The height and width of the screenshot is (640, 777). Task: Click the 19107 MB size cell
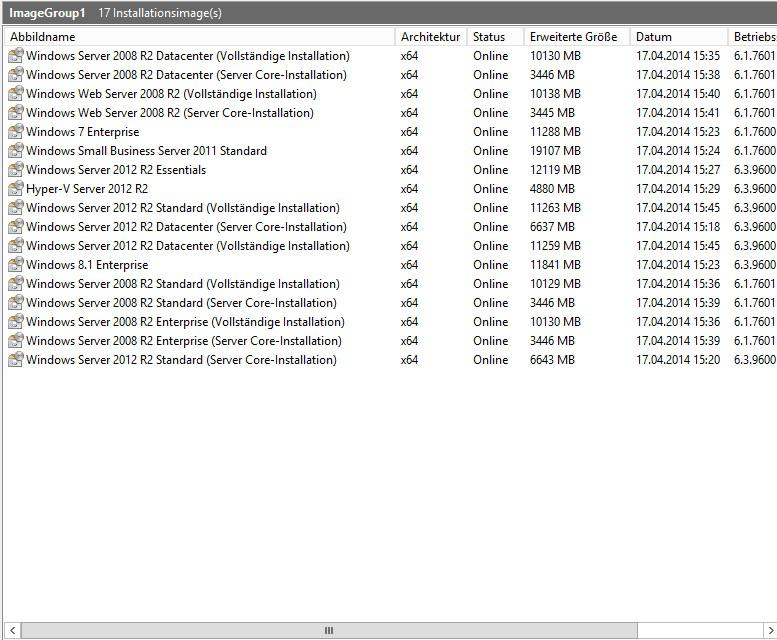[555, 151]
